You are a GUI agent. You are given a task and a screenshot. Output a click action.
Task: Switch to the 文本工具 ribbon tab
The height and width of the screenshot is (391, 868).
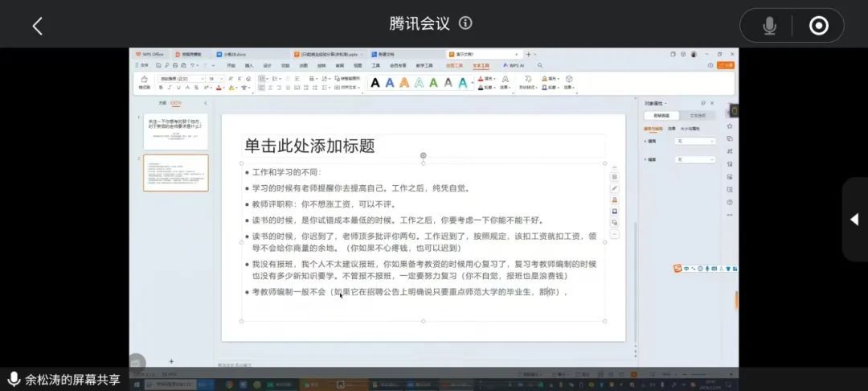[x=481, y=65]
